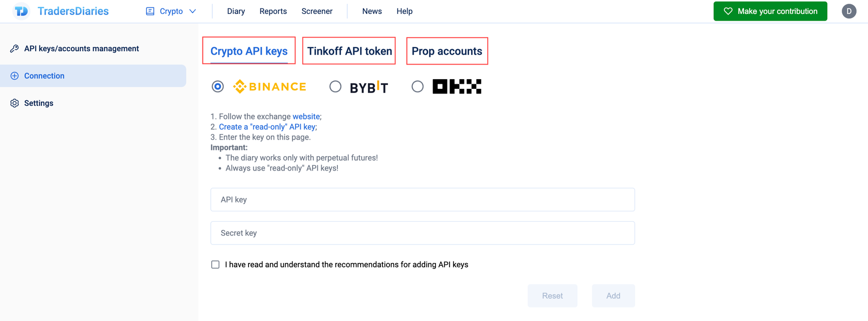This screenshot has width=868, height=321.
Task: Open Settings via the gear icon
Action: pyautogui.click(x=14, y=103)
